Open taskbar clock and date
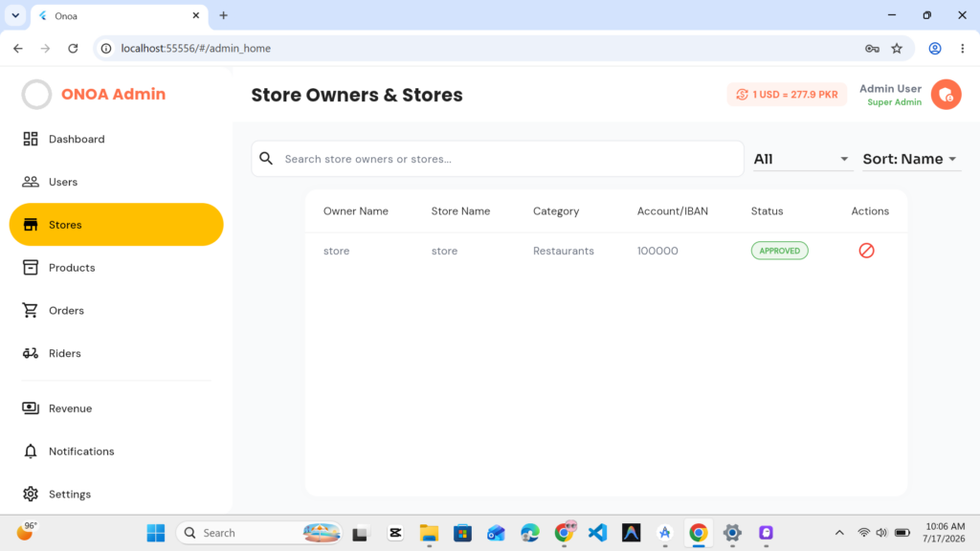This screenshot has width=980, height=551. point(945,533)
